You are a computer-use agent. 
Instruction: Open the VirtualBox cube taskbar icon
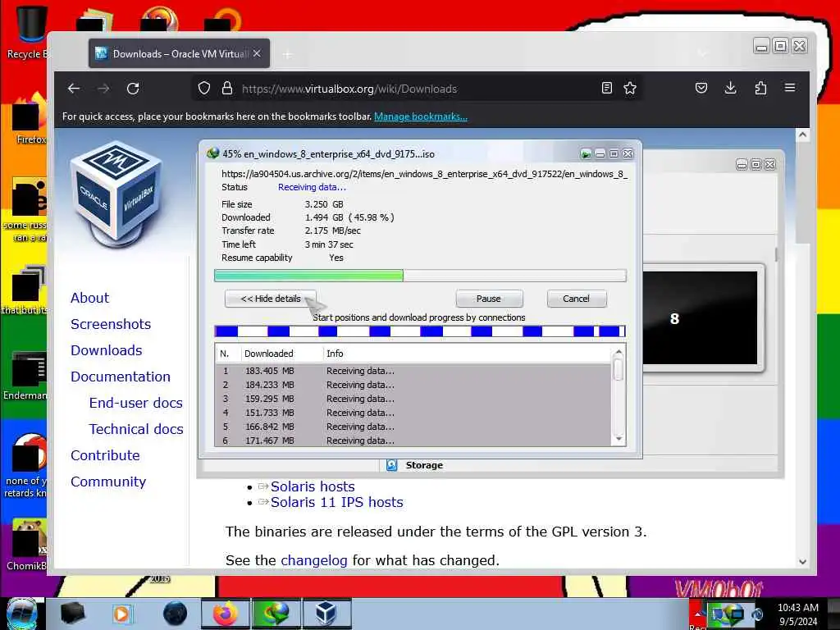click(x=326, y=614)
